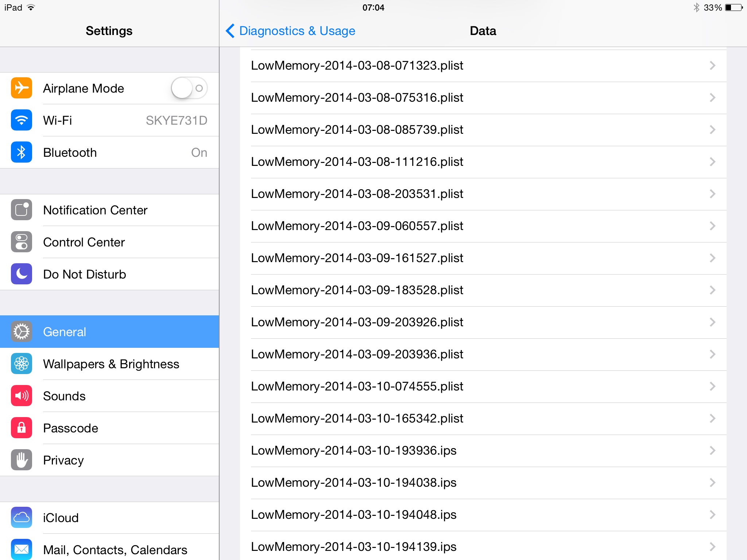The width and height of the screenshot is (747, 560).
Task: Tap the Airplane Mode label
Action: click(84, 88)
